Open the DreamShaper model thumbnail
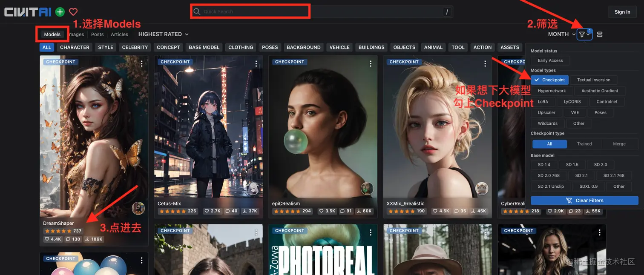 tap(94, 136)
